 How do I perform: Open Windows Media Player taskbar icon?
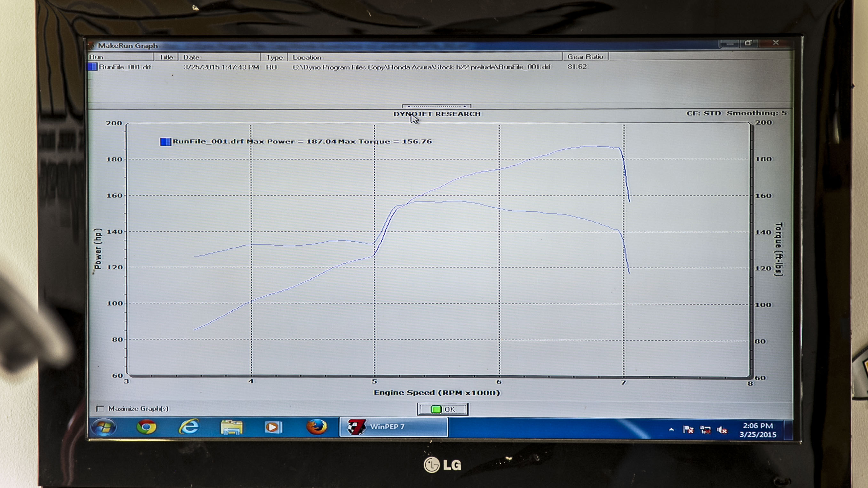273,427
